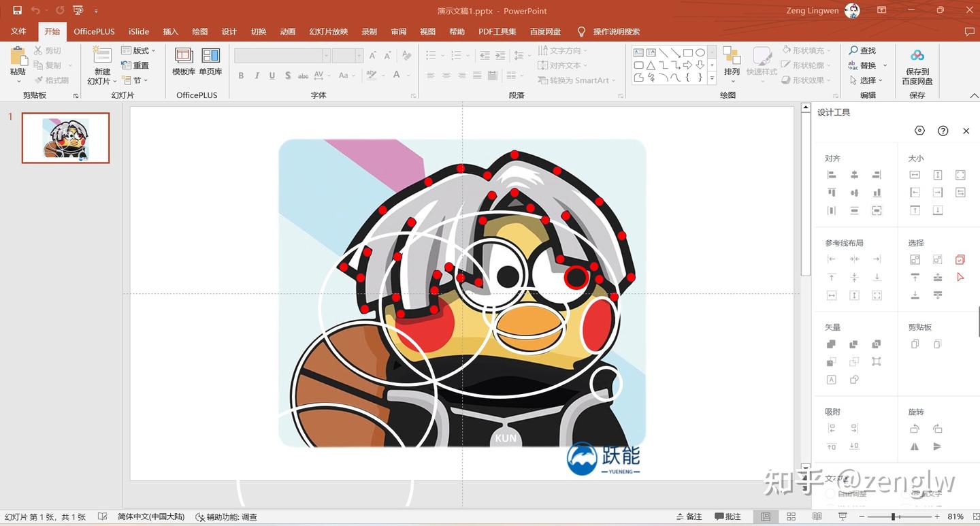This screenshot has height=526, width=980.
Task: Start slideshow from quick access toolbar icon
Action: pyautogui.click(x=78, y=10)
